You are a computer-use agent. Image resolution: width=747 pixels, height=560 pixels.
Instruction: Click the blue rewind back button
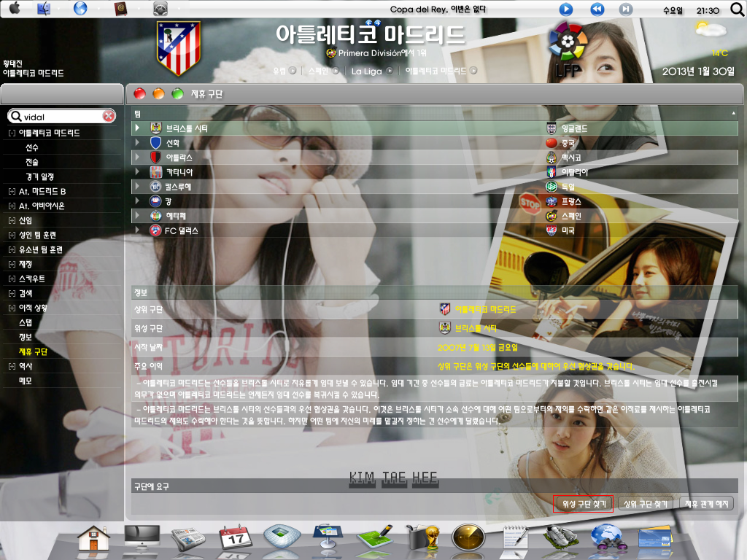pyautogui.click(x=597, y=9)
